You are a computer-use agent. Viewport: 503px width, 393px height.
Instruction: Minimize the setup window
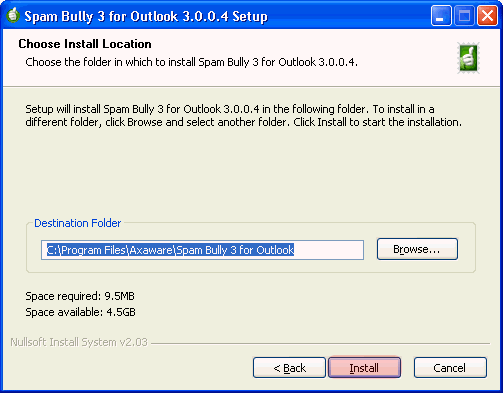tap(441, 15)
